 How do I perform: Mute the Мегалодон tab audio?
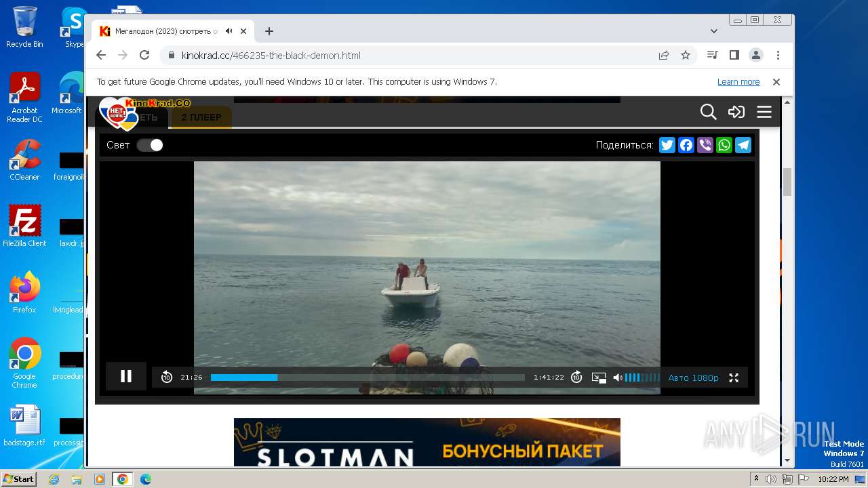pos(229,31)
